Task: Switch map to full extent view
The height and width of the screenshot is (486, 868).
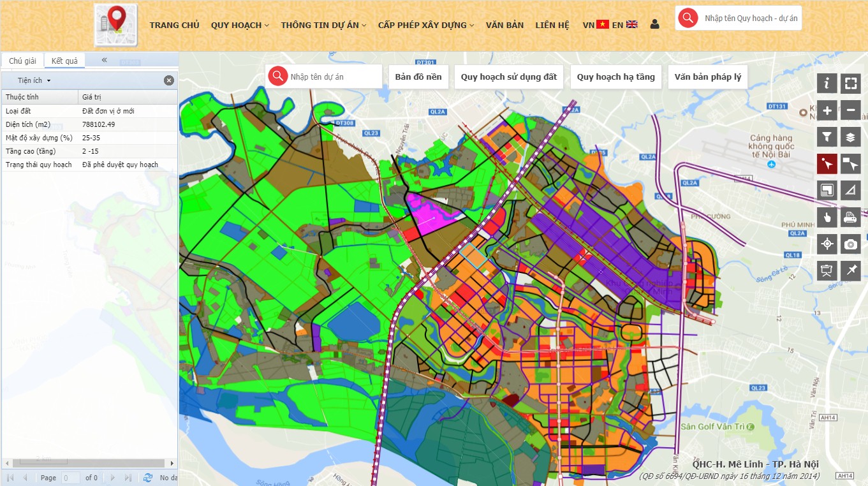Action: coord(851,83)
